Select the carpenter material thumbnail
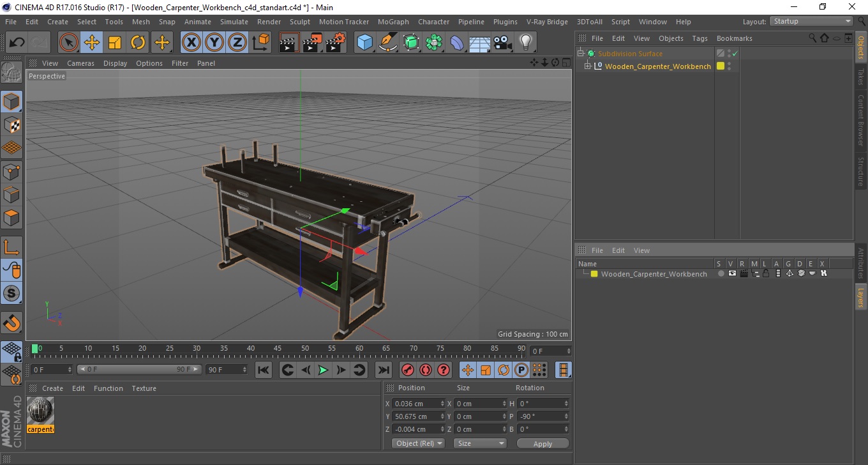The image size is (868, 465). [x=41, y=411]
